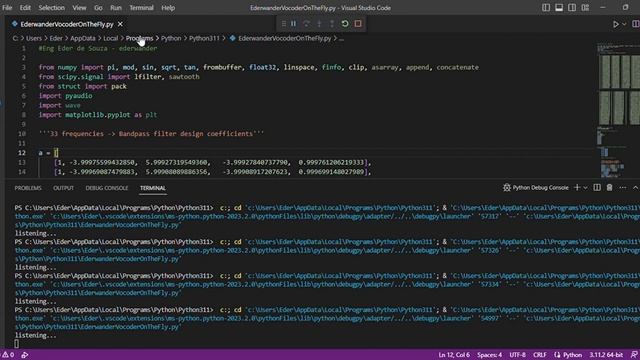Stop the debugger with red square
The image size is (640, 360).
coord(358,24)
